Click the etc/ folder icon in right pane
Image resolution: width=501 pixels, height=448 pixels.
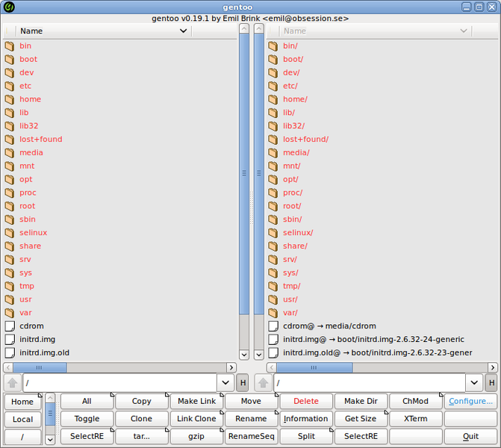pos(273,86)
